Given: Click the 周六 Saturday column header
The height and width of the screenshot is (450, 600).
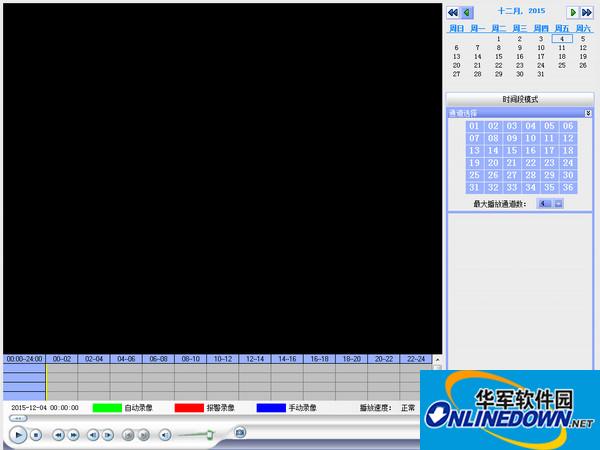Looking at the screenshot, I should (x=583, y=28).
